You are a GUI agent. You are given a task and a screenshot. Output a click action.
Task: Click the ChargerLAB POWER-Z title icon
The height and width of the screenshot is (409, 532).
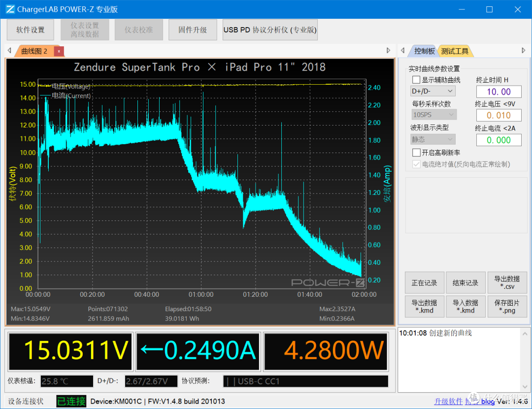point(10,9)
